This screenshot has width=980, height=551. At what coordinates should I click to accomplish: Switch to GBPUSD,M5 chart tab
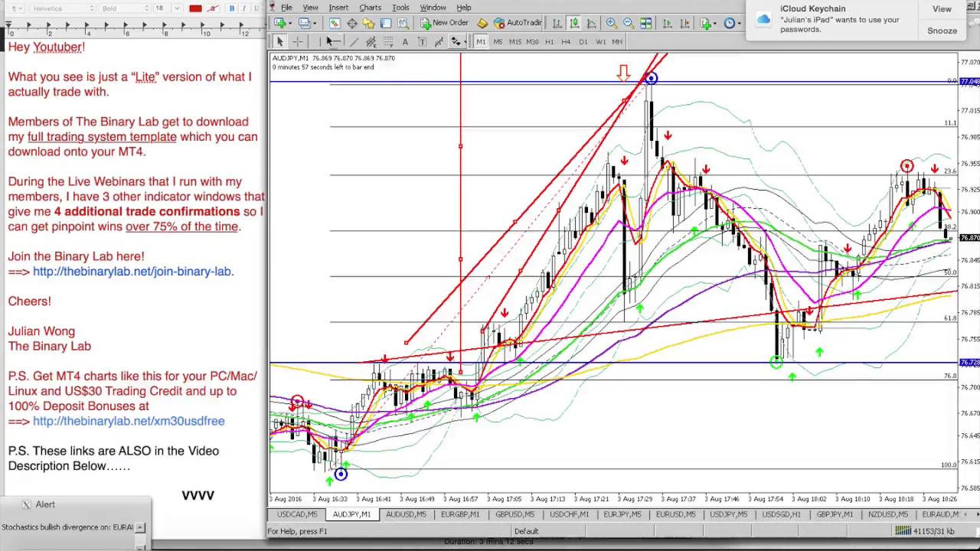tap(514, 514)
